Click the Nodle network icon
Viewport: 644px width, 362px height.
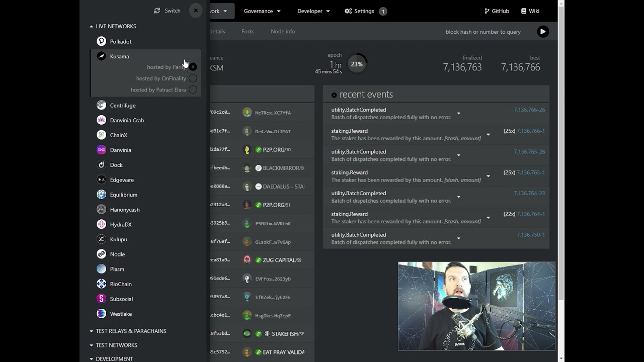coord(101,254)
